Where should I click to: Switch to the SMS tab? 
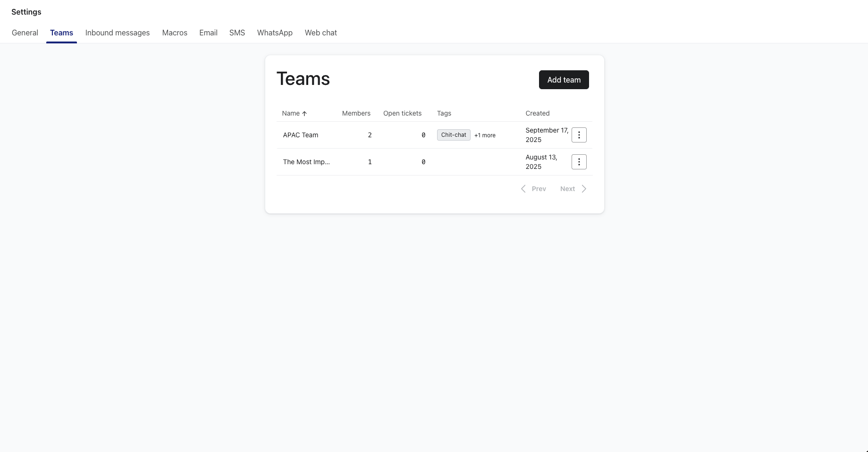click(x=237, y=33)
